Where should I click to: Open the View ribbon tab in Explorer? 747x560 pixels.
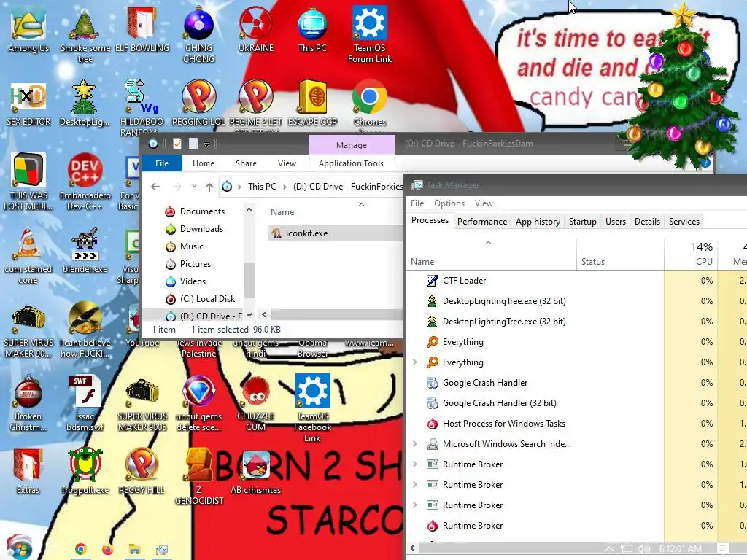(287, 163)
